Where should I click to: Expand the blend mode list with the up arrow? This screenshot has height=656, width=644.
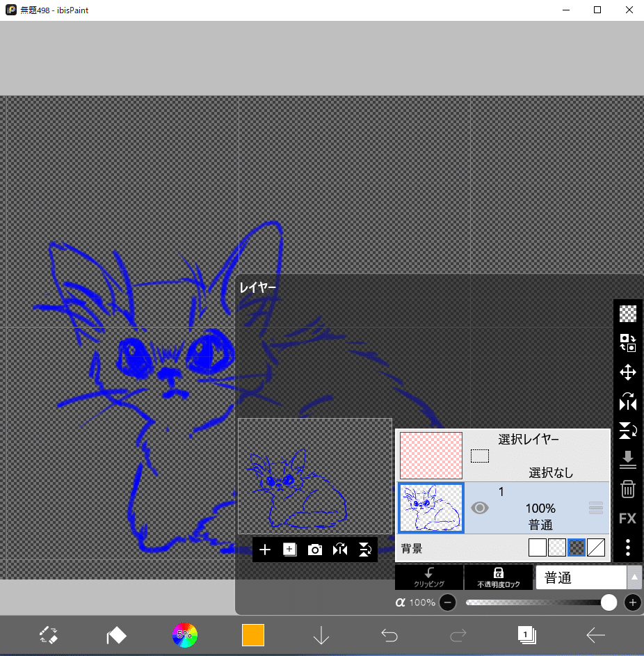click(x=635, y=577)
